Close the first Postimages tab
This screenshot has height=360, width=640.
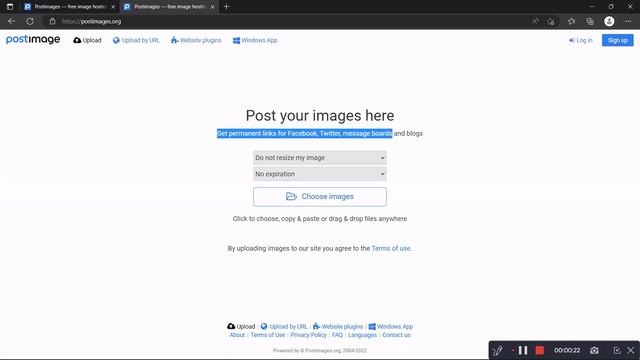113,7
